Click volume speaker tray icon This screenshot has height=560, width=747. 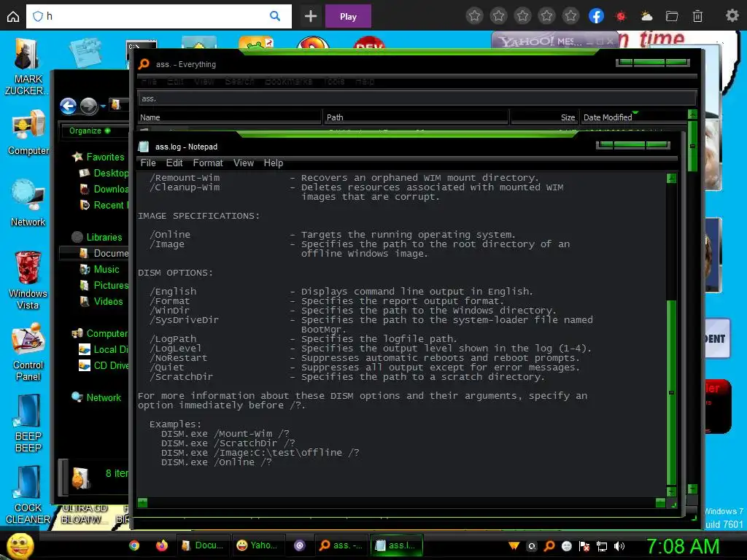tap(619, 546)
